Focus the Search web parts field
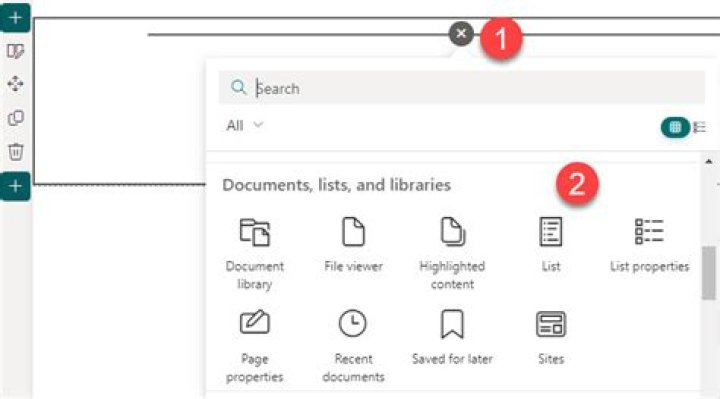Viewport: 720px width, 399px height. coord(461,87)
